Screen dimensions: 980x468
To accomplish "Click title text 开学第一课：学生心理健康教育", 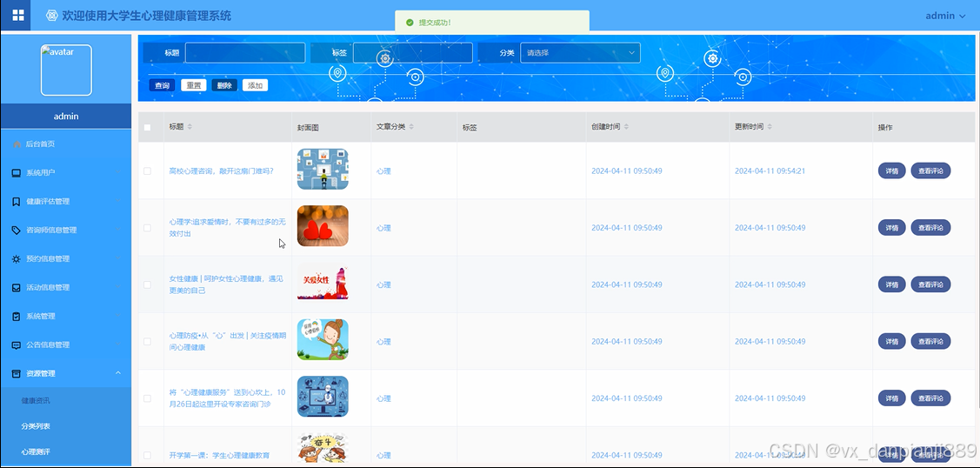I will point(219,456).
